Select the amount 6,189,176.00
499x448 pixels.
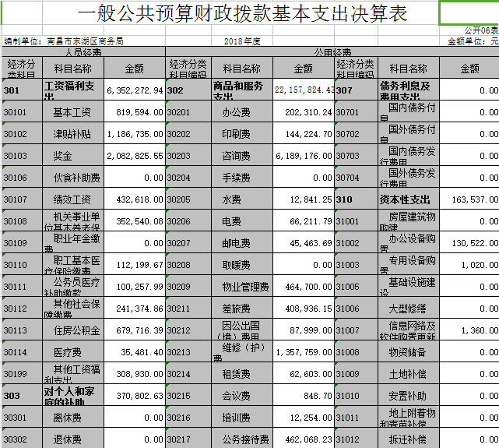tap(304, 156)
